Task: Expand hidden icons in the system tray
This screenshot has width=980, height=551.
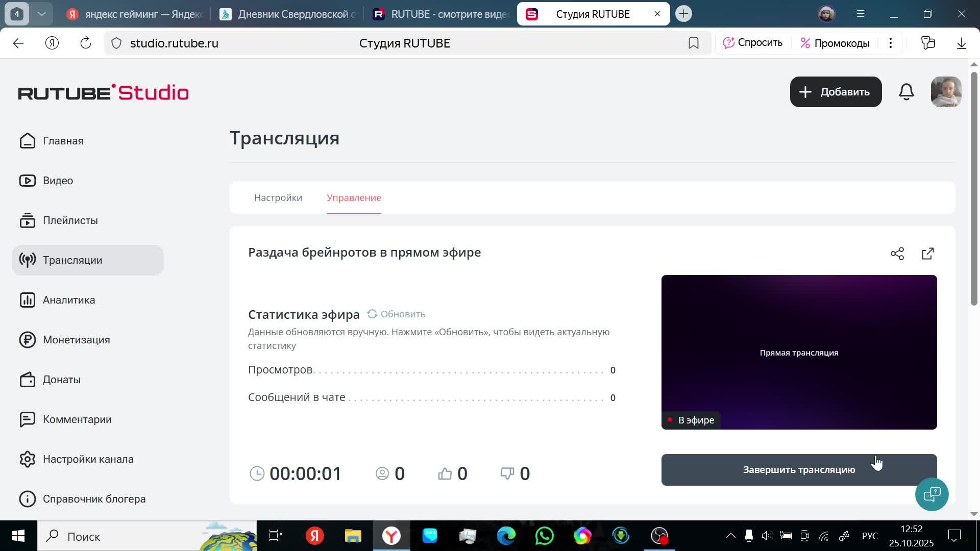Action: [x=730, y=536]
